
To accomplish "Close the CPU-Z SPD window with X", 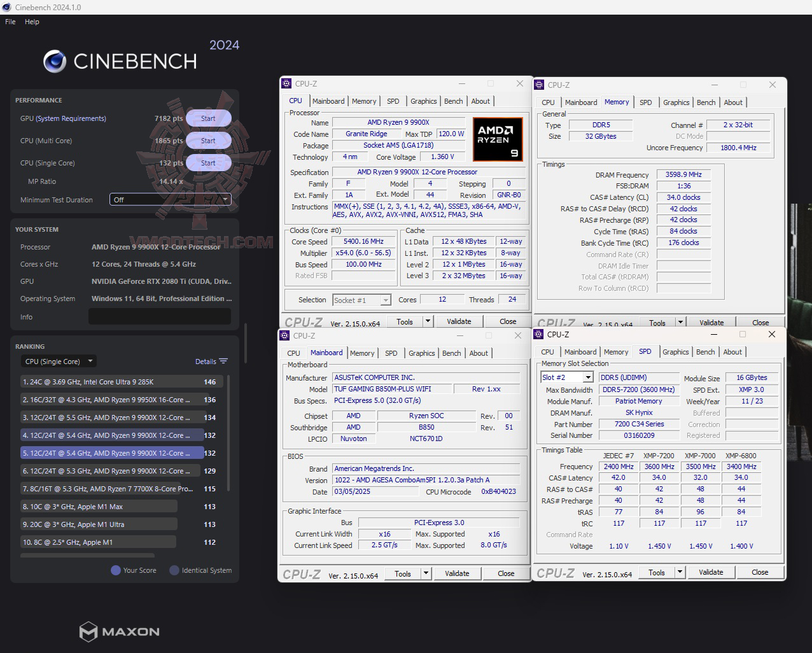I will click(772, 334).
